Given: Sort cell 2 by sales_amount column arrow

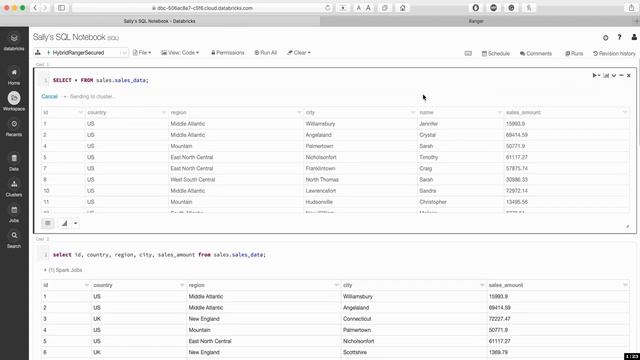Looking at the screenshot, I should point(625,285).
